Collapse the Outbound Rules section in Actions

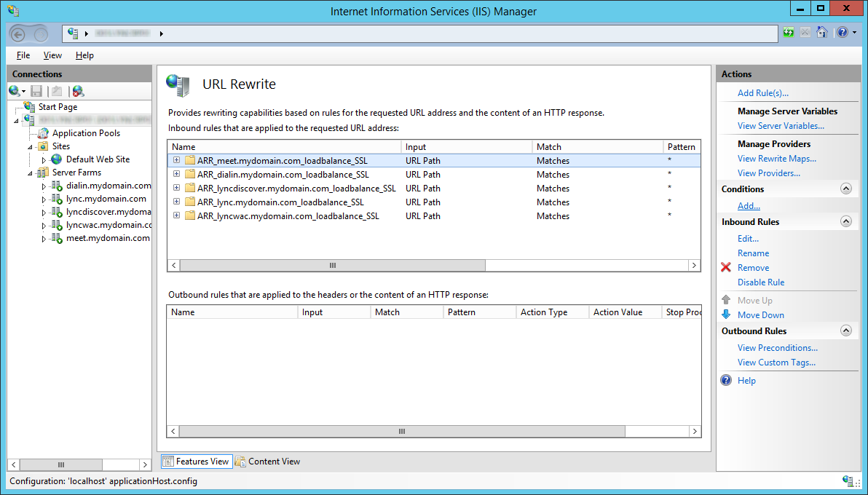point(846,330)
